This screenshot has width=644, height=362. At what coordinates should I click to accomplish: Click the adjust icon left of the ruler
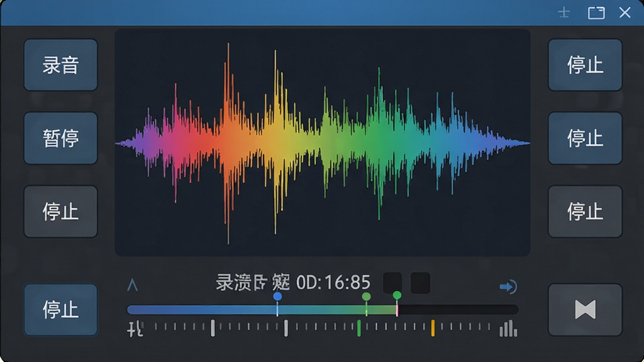[135, 329]
